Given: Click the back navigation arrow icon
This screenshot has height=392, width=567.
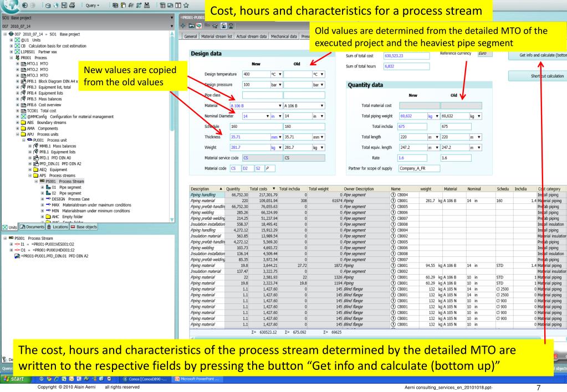Looking at the screenshot, I should pyautogui.click(x=24, y=5).
